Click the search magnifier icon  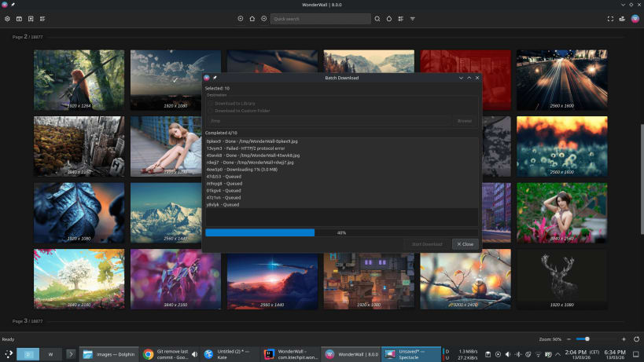tap(377, 18)
